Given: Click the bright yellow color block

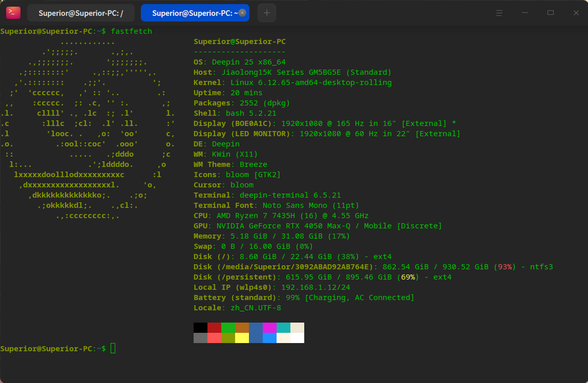Looking at the screenshot, I should coord(242,338).
